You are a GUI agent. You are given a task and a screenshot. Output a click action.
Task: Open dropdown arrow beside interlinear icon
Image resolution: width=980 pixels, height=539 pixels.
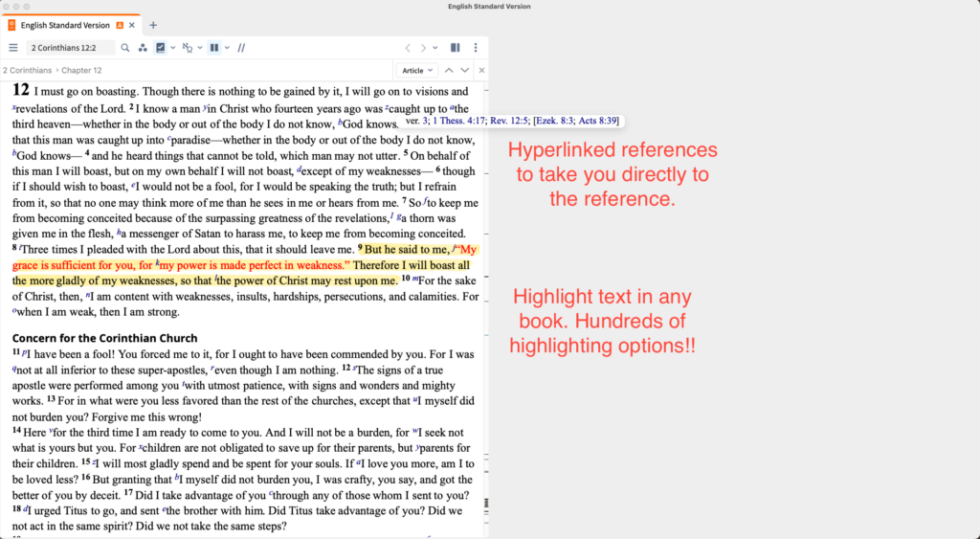199,48
